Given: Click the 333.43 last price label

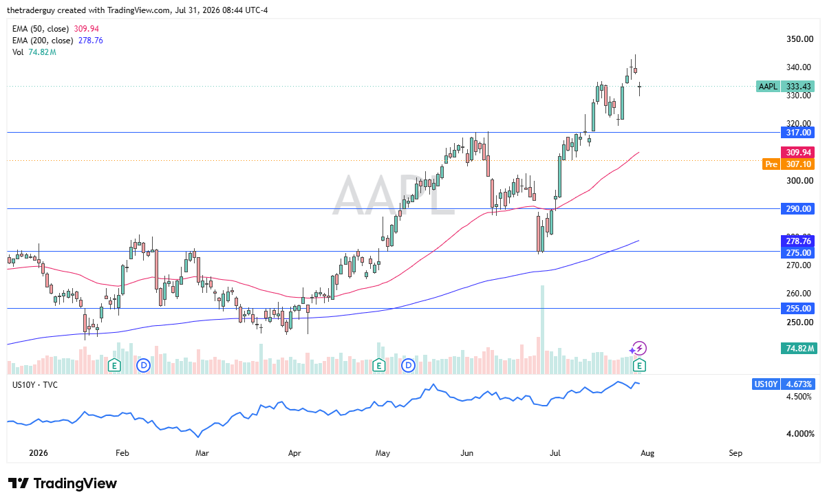Looking at the screenshot, I should [x=799, y=87].
